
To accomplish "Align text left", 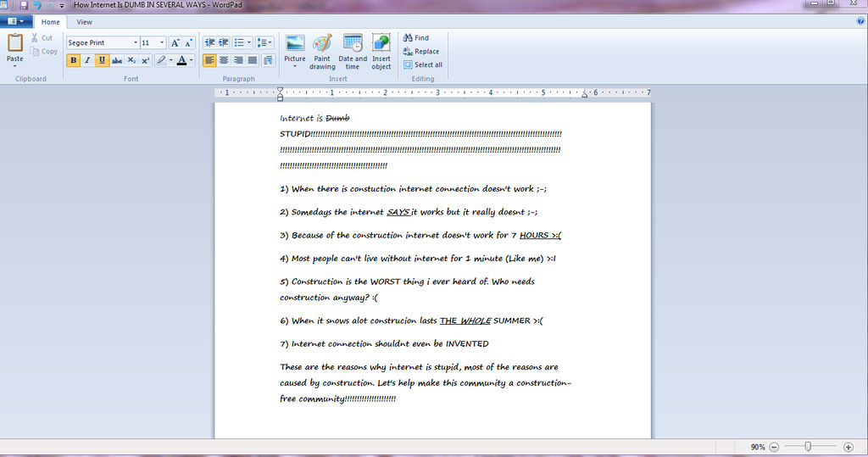I will (x=209, y=60).
